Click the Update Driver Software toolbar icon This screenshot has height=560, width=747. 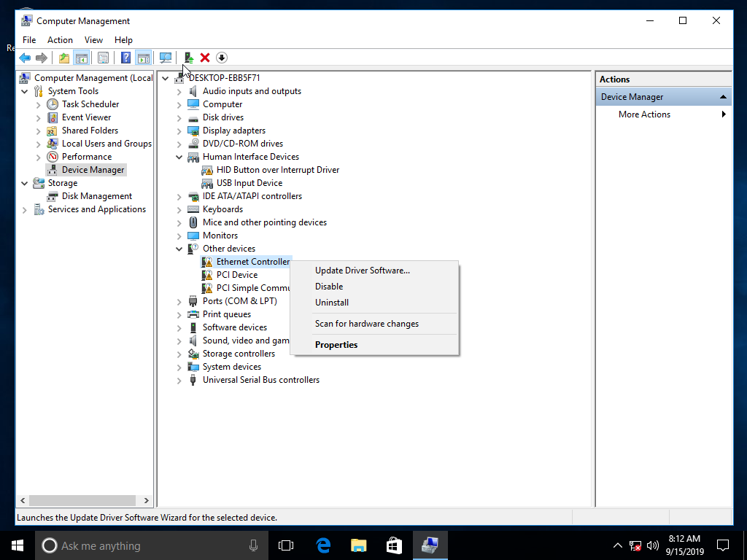189,58
